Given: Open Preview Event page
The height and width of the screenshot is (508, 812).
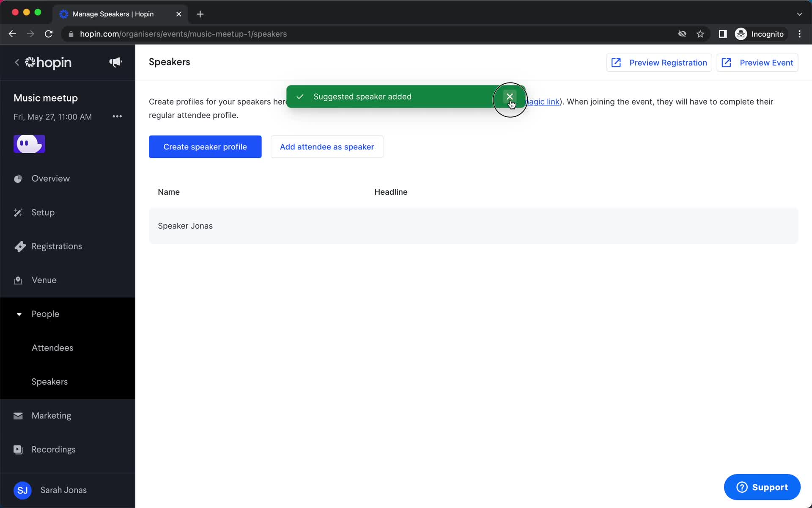Looking at the screenshot, I should (758, 63).
